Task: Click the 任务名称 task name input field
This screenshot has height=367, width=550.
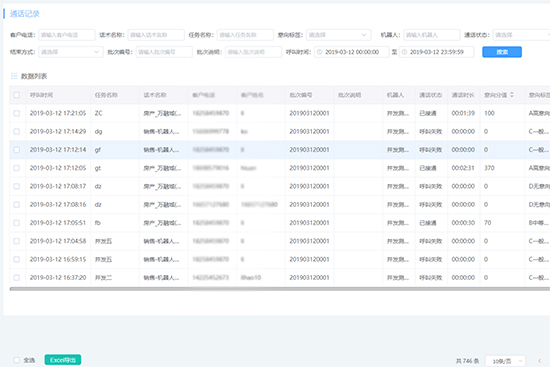Action: point(245,35)
